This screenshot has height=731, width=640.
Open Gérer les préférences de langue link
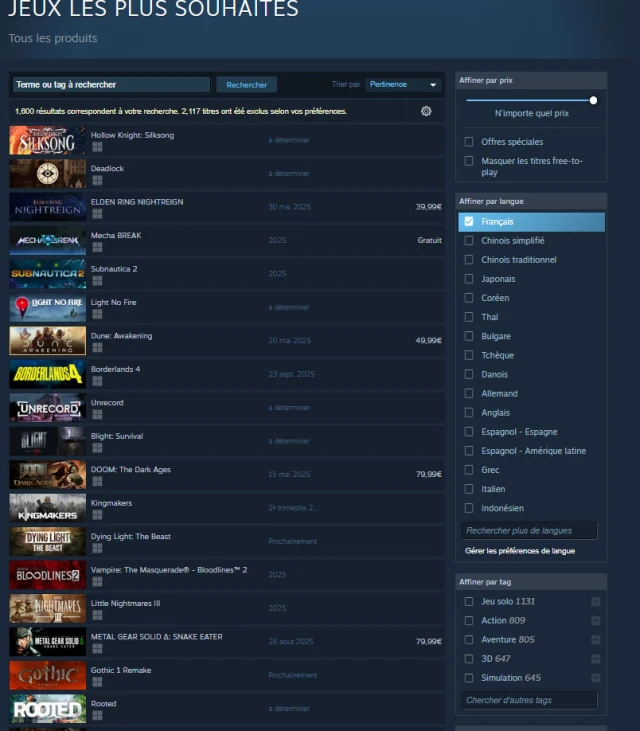pyautogui.click(x=520, y=551)
